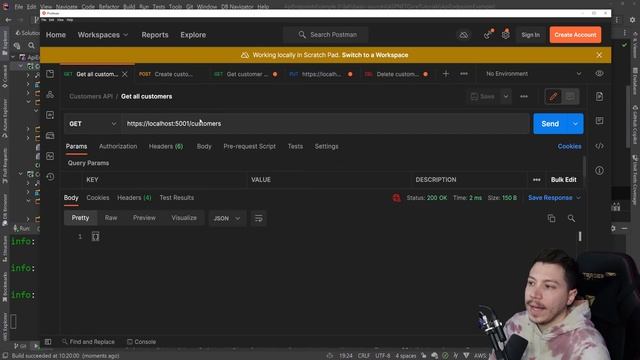Image resolution: width=640 pixels, height=360 pixels.
Task: Select the Raw response view
Action: point(111,218)
